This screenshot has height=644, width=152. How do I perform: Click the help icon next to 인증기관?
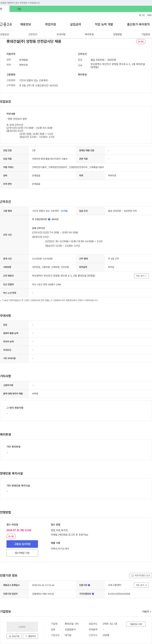point(89,585)
